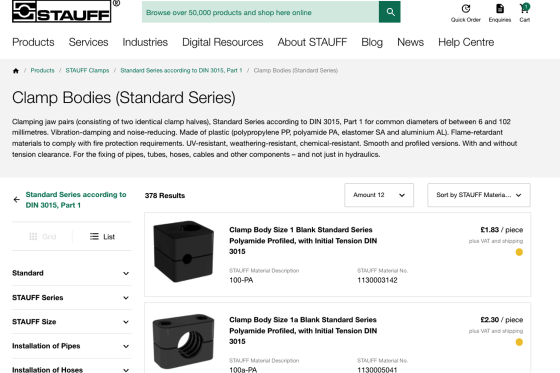Open the Help Centre menu item
The height and width of the screenshot is (373, 560).
466,42
